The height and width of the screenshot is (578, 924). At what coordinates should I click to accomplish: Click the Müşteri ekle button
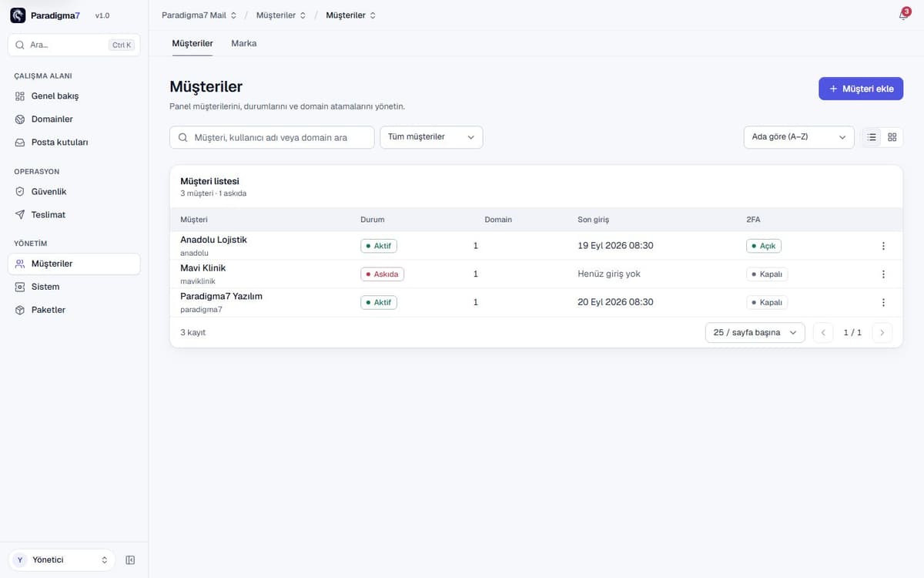(x=861, y=89)
